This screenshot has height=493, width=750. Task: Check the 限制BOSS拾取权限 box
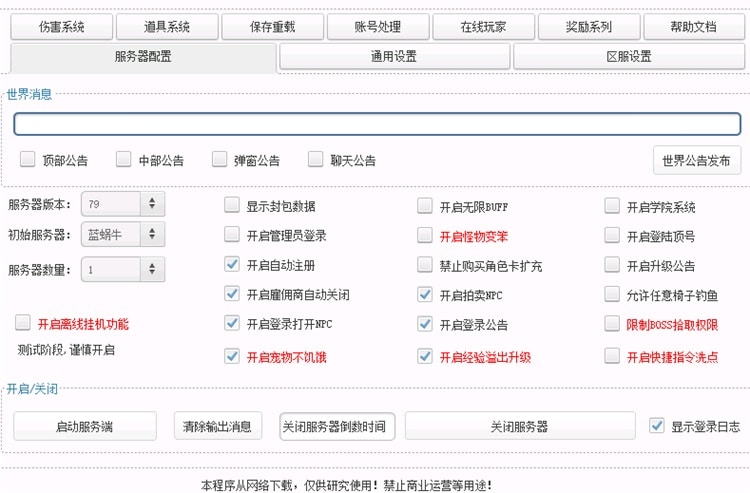click(612, 324)
